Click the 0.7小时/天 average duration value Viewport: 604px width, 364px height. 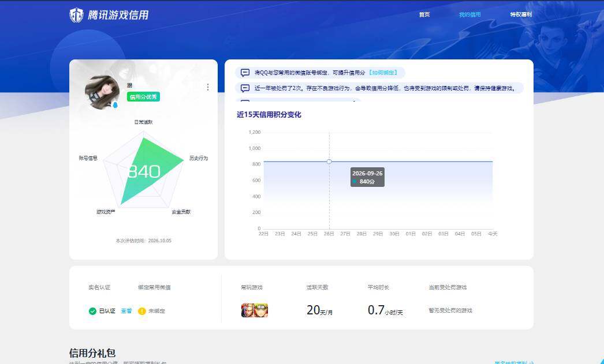[x=385, y=310]
